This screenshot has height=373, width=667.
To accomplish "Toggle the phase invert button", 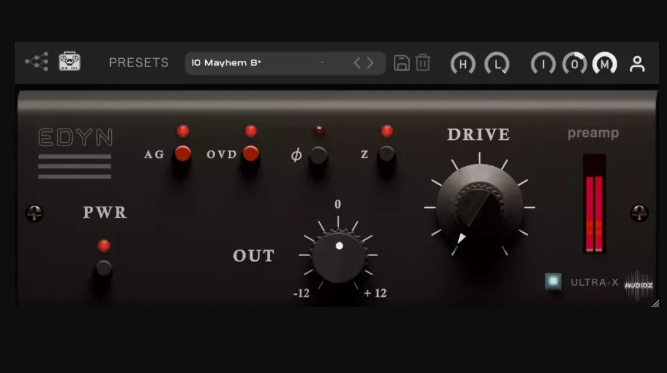I will [x=318, y=155].
